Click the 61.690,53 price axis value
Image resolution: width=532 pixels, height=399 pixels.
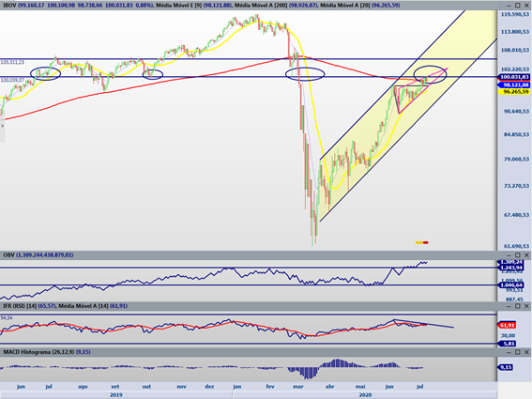[x=515, y=246]
